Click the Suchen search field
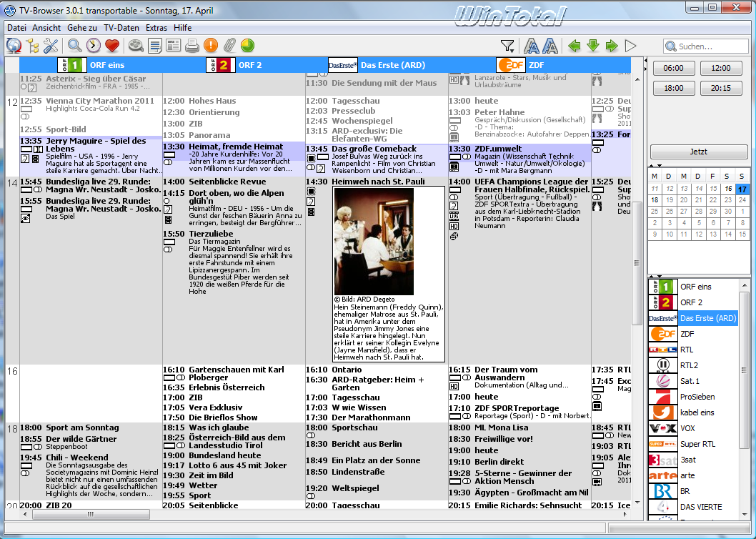Viewport: 756px width, 539px height. click(706, 46)
